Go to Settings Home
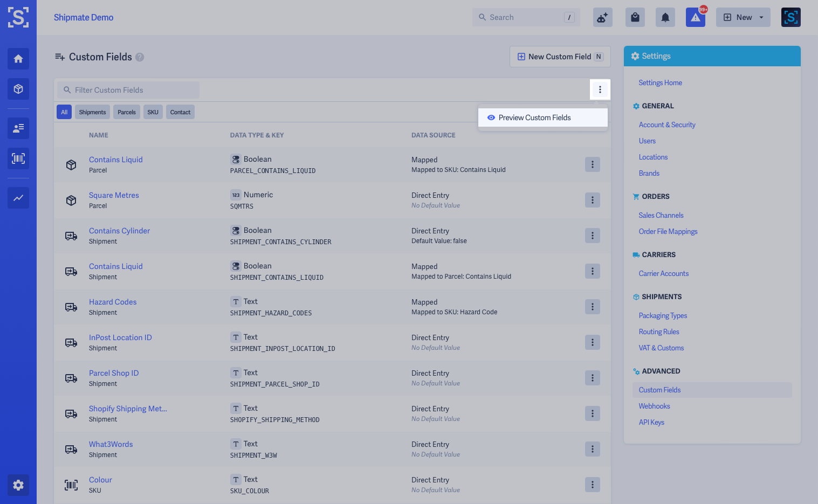This screenshot has height=504, width=818. coord(660,82)
